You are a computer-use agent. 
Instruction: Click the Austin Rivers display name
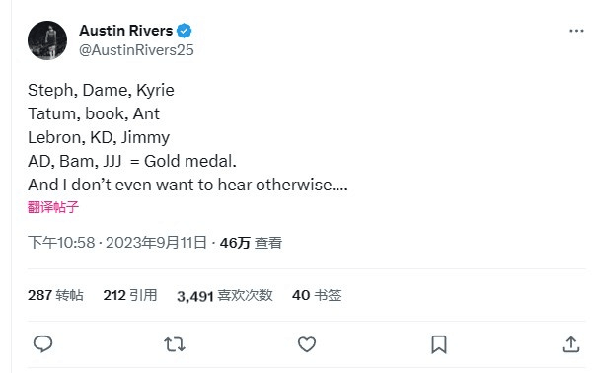tap(126, 31)
